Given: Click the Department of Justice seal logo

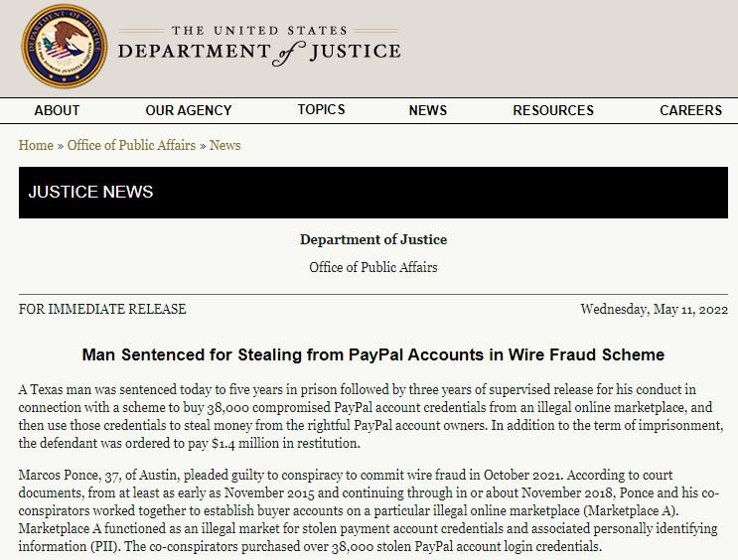Looking at the screenshot, I should point(65,46).
